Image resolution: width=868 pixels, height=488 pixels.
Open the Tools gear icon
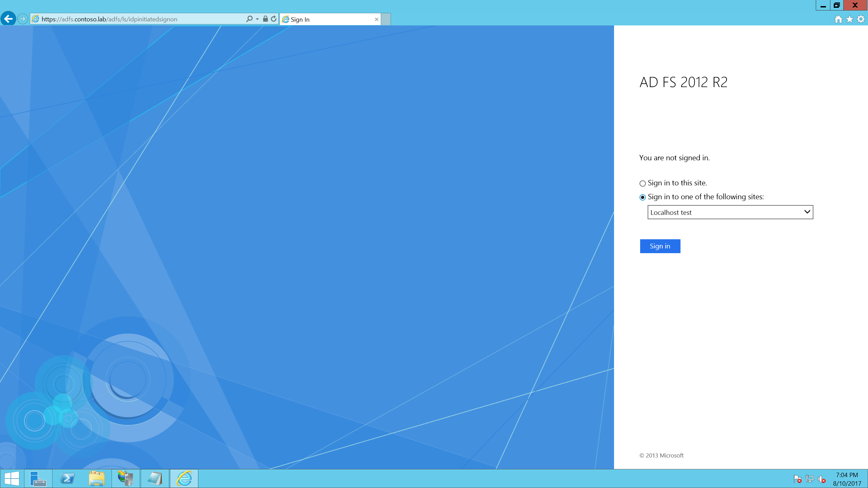tap(861, 19)
